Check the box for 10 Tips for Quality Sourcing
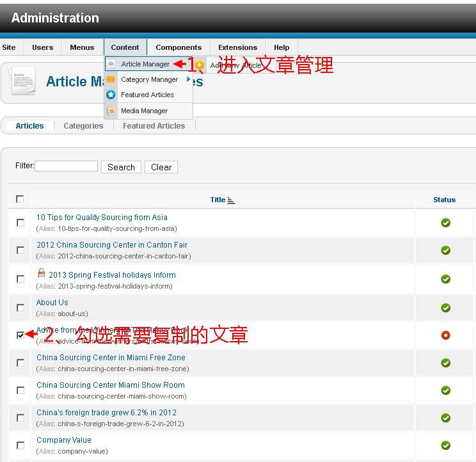This screenshot has height=462, width=476. (x=20, y=223)
